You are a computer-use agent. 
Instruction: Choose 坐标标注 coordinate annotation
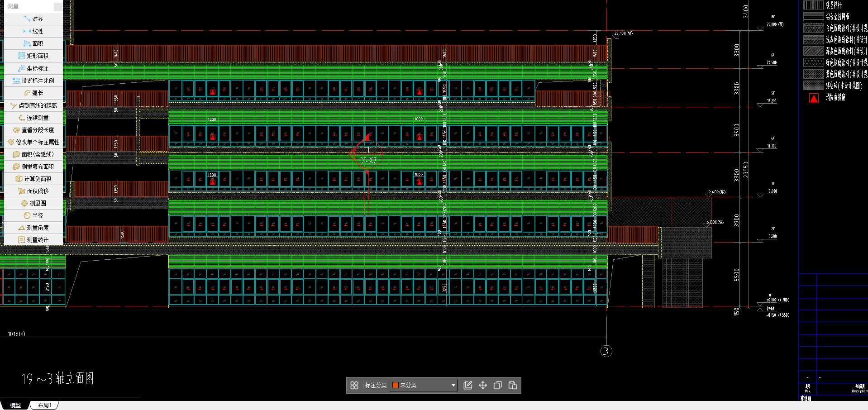tap(33, 68)
